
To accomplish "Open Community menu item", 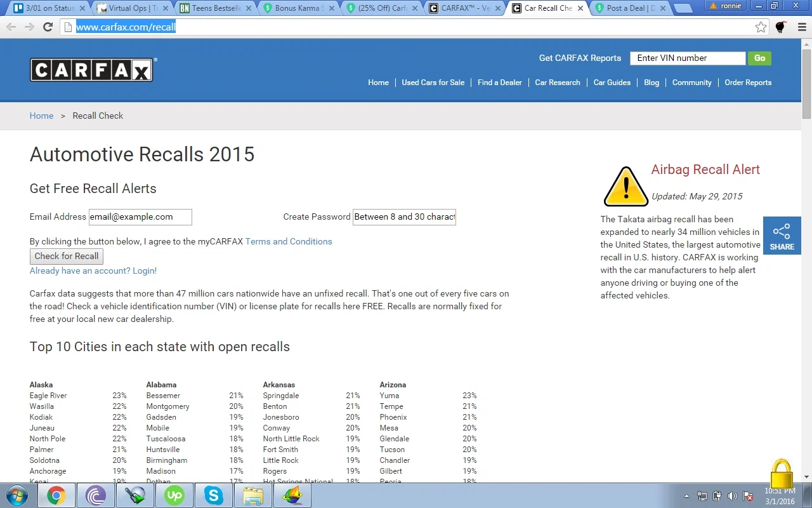I will tap(692, 83).
